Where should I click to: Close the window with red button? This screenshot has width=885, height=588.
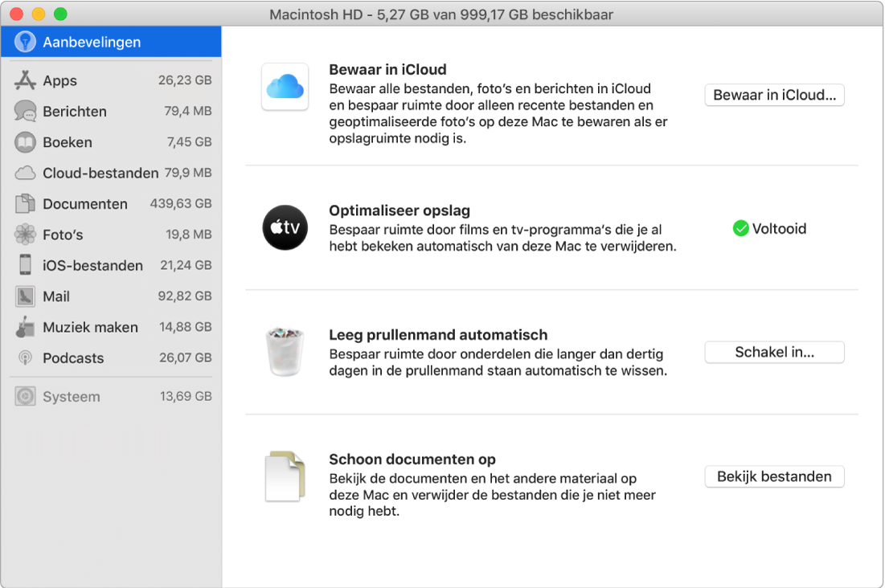pos(17,14)
